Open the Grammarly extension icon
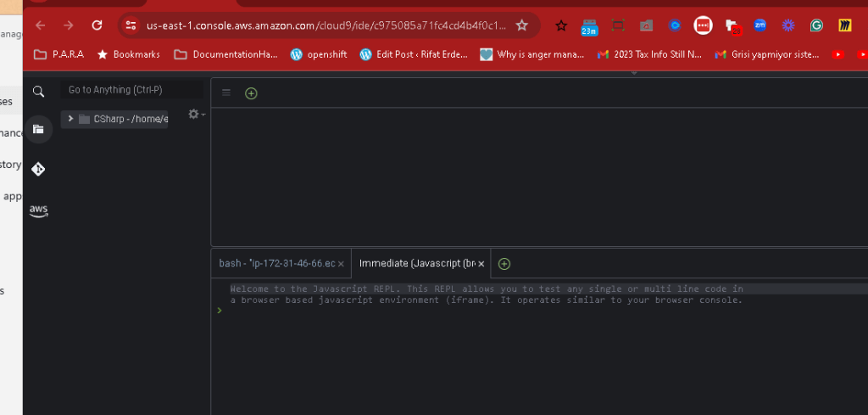868x415 pixels. 816,25
